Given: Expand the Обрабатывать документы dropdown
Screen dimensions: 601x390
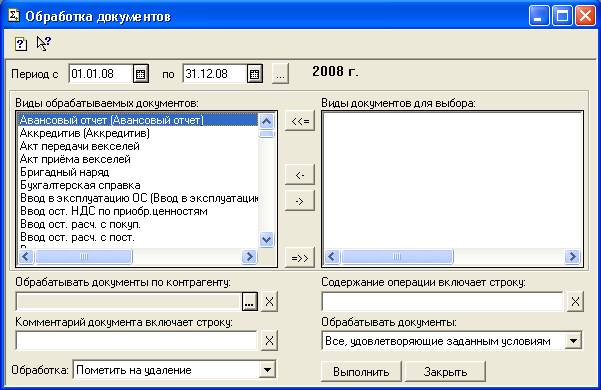Looking at the screenshot, I should (x=573, y=341).
